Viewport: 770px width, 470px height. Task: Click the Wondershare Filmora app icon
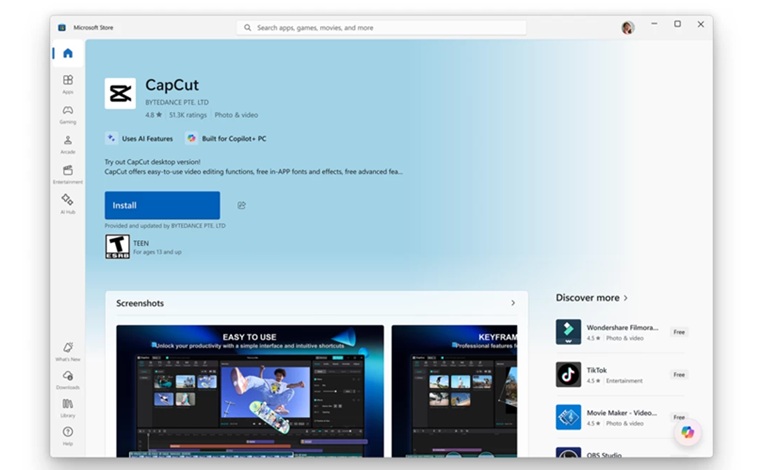click(568, 332)
